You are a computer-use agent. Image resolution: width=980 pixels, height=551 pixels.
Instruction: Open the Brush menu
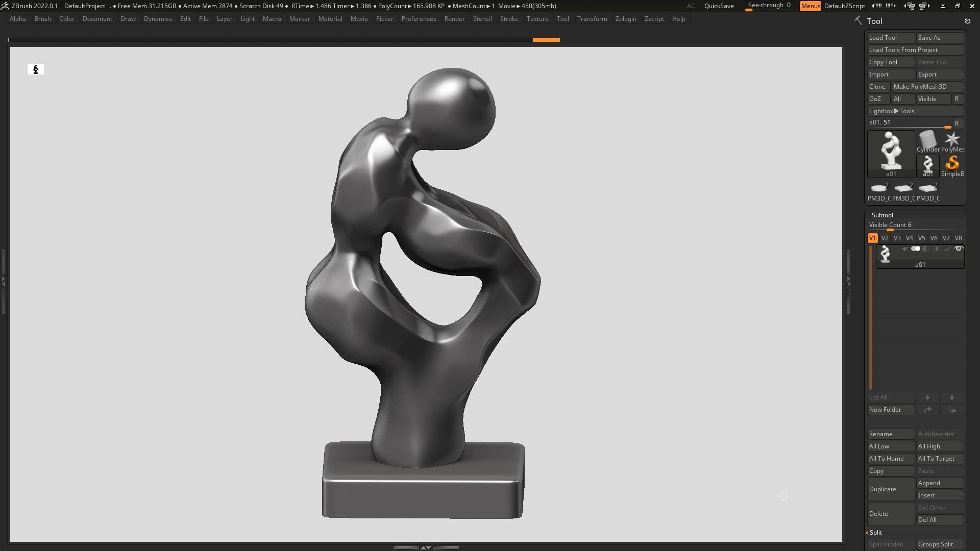[x=42, y=19]
